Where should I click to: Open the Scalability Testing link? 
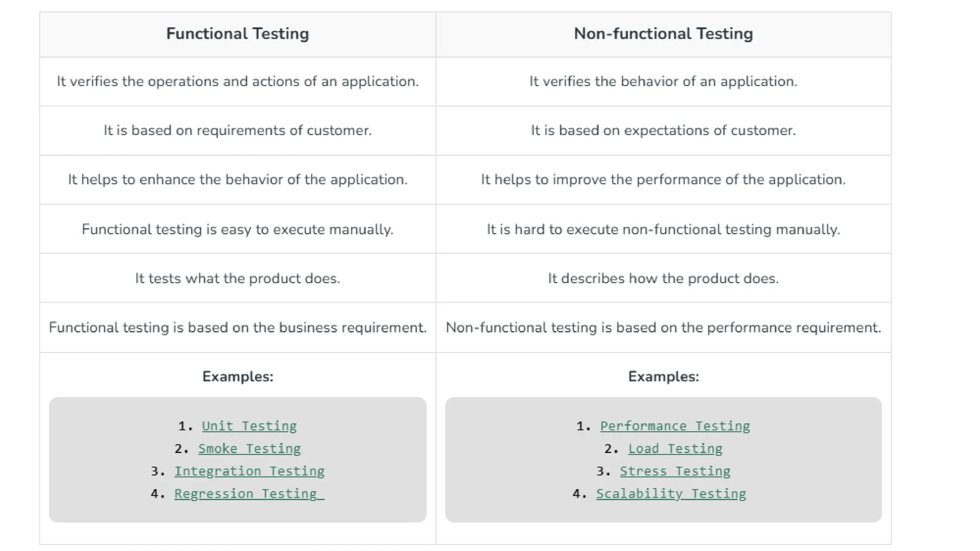click(x=671, y=493)
